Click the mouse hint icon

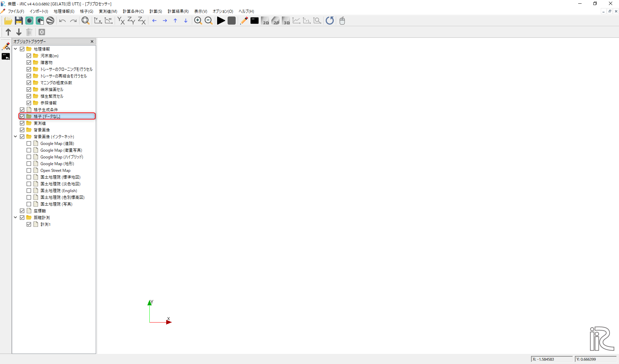(342, 21)
